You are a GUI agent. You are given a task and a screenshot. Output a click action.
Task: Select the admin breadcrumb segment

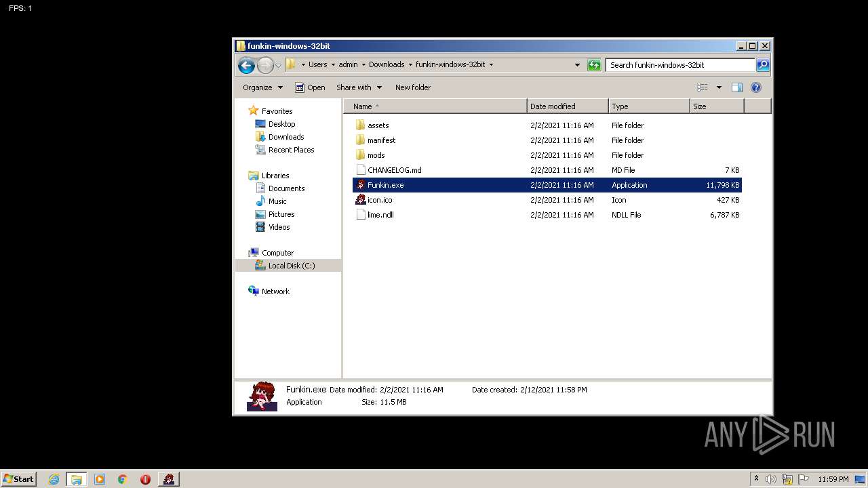click(348, 65)
